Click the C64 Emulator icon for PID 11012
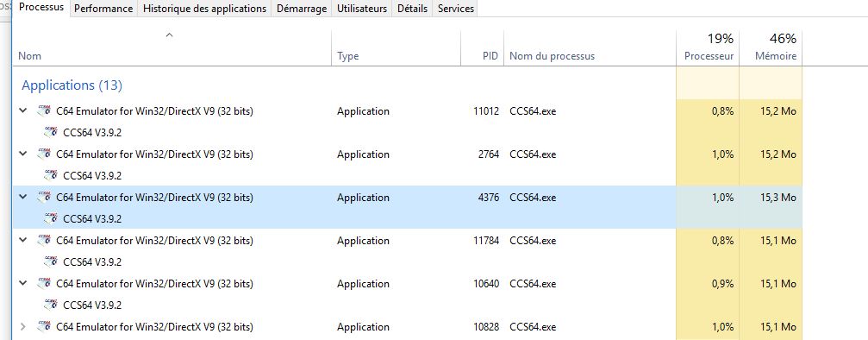868x340 pixels. point(44,111)
